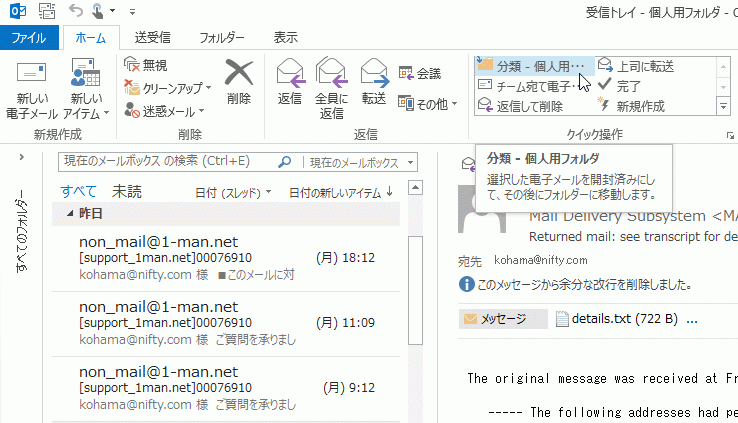This screenshot has height=423, width=738.
Task: Select the すべて filter
Action: [x=79, y=191]
